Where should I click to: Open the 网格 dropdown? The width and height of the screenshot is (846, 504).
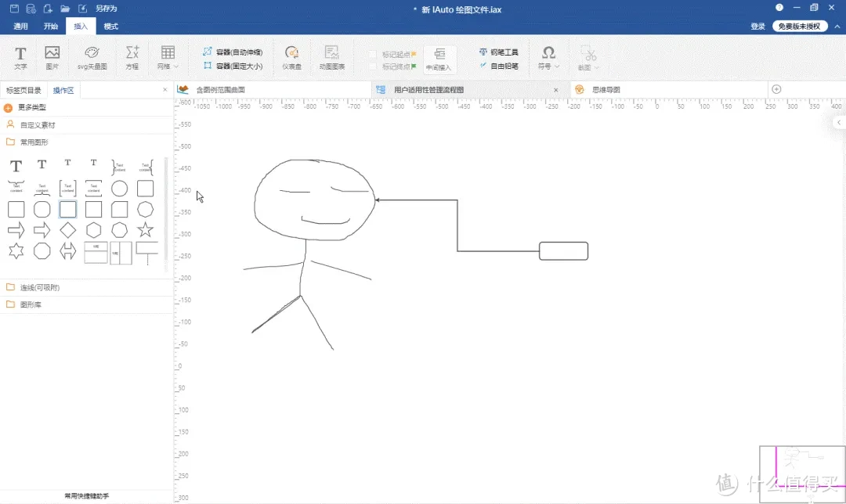click(168, 58)
